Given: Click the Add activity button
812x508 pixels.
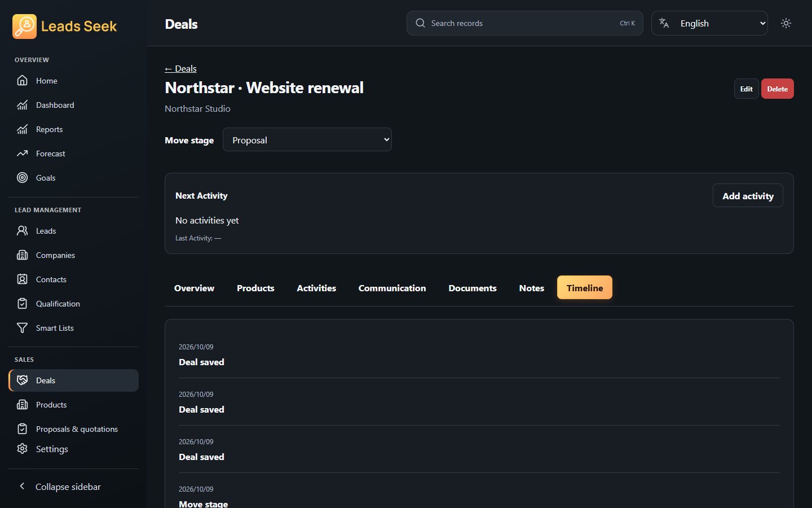Looking at the screenshot, I should tap(748, 196).
